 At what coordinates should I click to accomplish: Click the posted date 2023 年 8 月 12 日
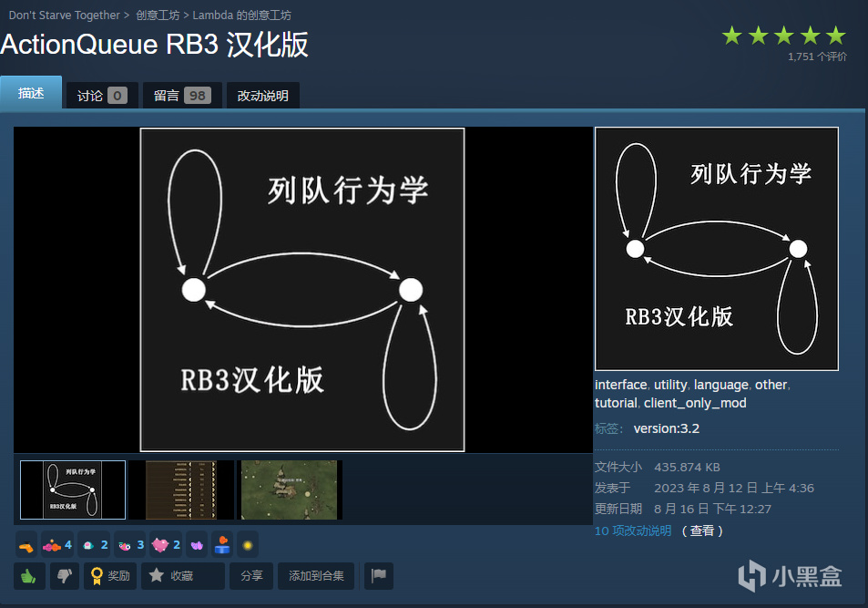(706, 488)
